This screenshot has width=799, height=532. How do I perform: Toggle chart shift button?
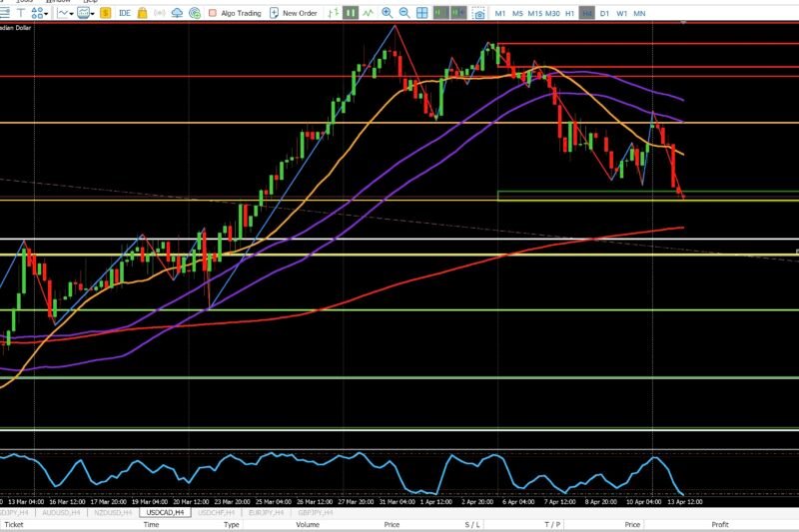[458, 13]
